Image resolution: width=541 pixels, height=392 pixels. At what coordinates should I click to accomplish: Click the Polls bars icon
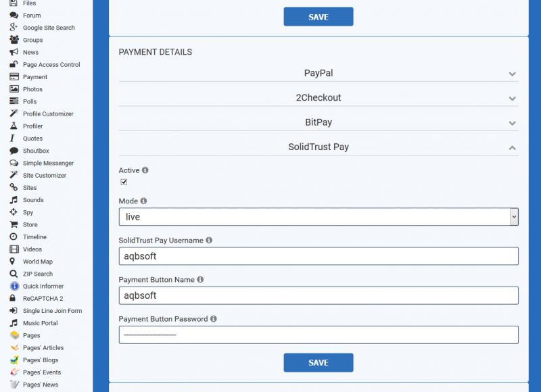click(x=14, y=101)
